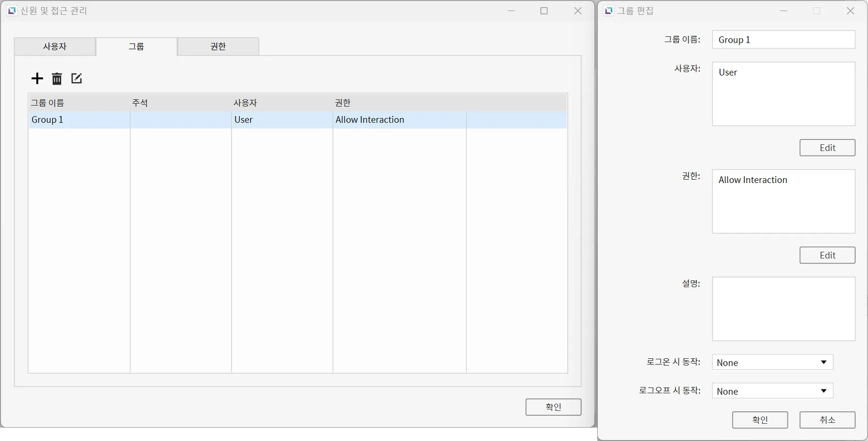Maximize the 신원 및 접근 관리 window

point(544,11)
